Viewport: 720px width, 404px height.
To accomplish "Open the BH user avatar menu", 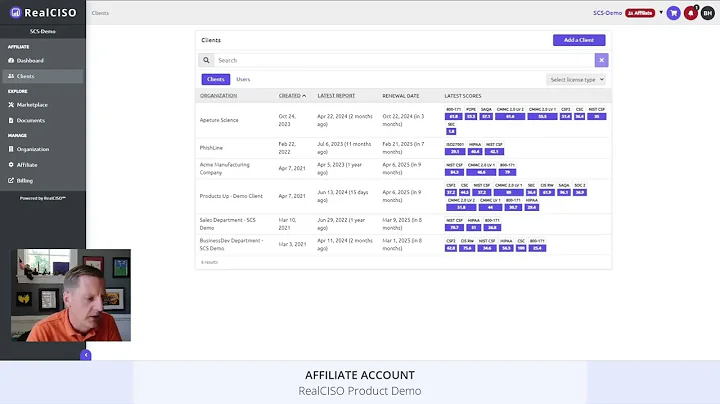I will click(x=708, y=13).
